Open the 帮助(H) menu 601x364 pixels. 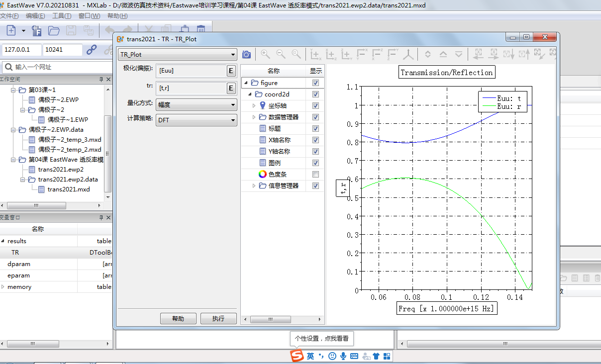117,16
